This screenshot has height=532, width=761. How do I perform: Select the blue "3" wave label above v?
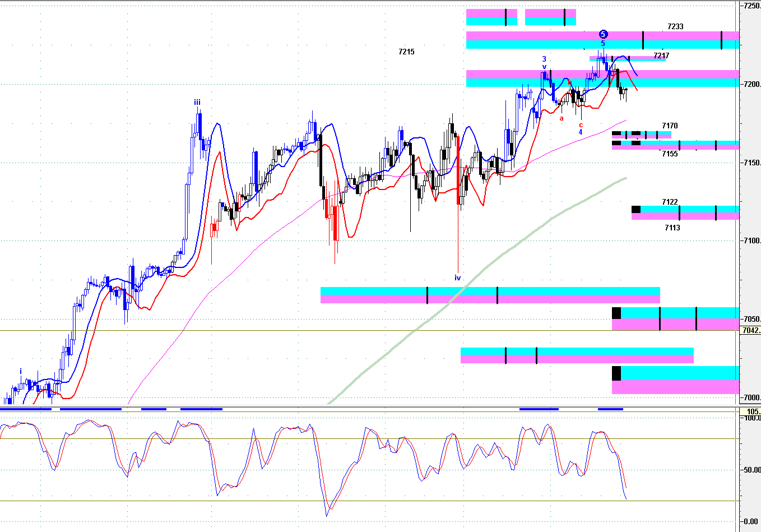click(544, 59)
